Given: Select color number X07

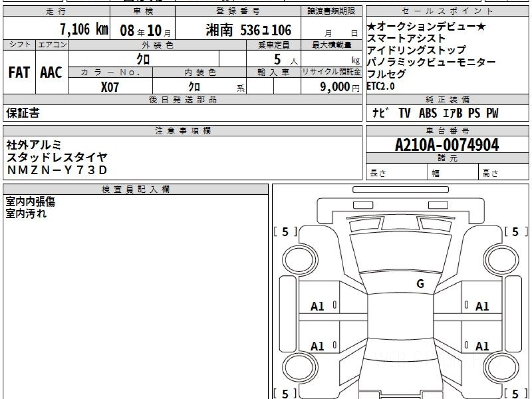Looking at the screenshot, I should [x=110, y=87].
